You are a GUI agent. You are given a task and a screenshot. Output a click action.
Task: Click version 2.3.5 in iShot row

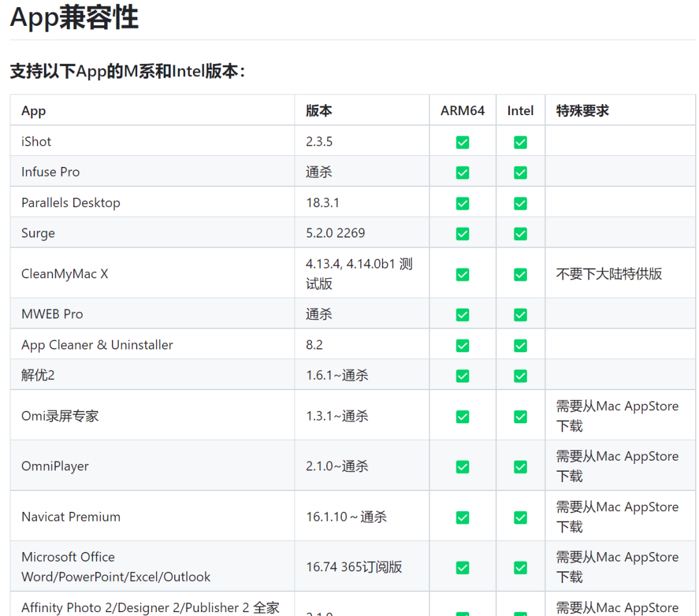tap(319, 141)
